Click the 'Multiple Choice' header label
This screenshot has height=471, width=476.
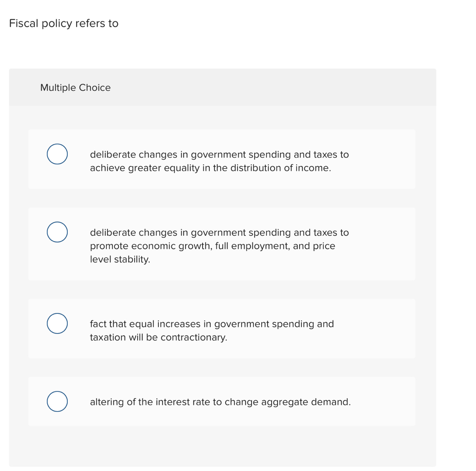(75, 88)
